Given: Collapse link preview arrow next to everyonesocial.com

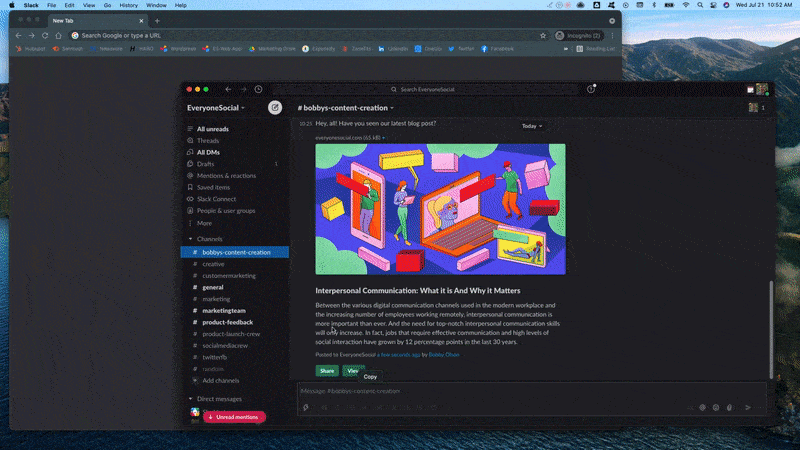Looking at the screenshot, I should pyautogui.click(x=384, y=138).
